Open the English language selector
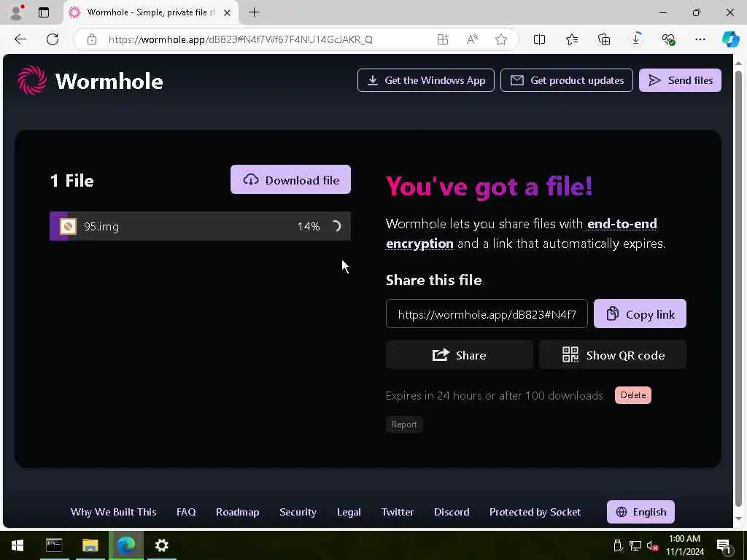747x560 pixels. click(640, 512)
